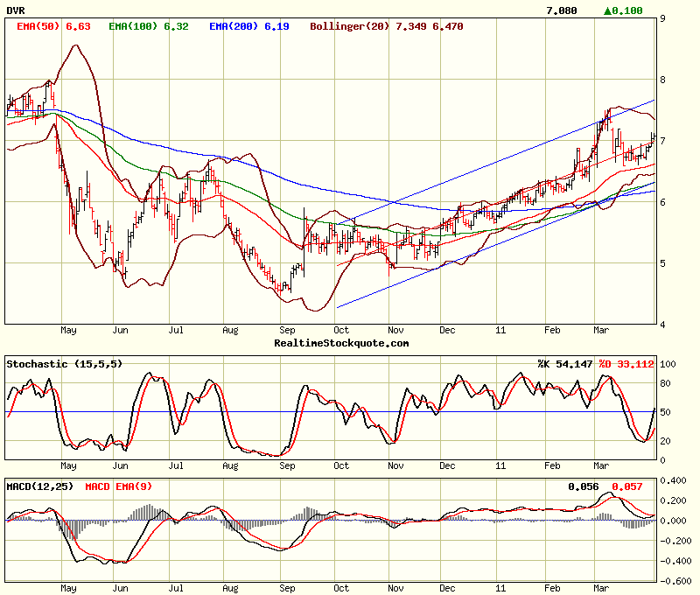700x595 pixels.
Task: Click the Dec label under the price chart
Action: 447,331
